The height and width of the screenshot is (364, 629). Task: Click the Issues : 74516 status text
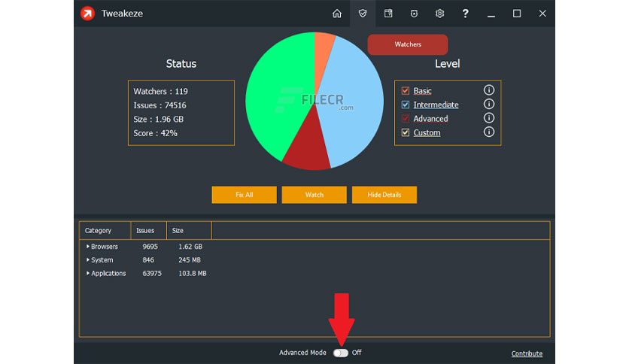[x=160, y=105]
